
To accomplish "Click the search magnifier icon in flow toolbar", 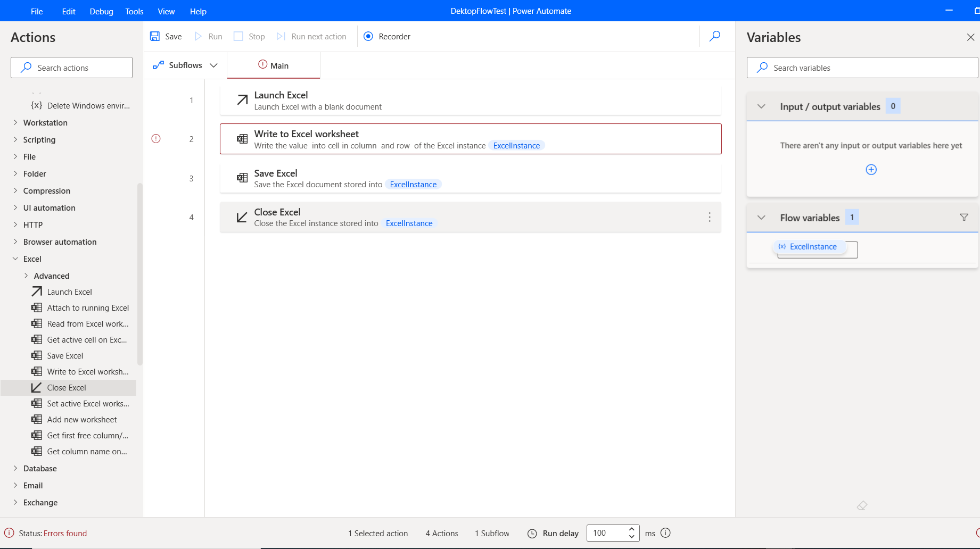I will [x=715, y=36].
